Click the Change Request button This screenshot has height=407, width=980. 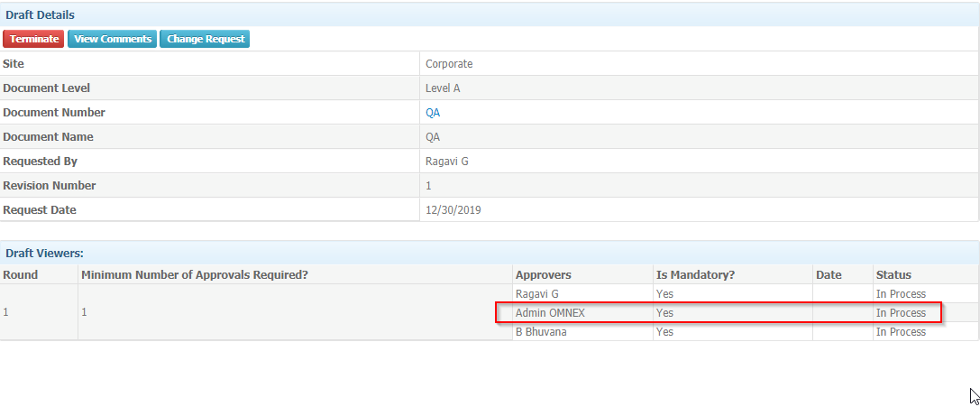point(205,39)
